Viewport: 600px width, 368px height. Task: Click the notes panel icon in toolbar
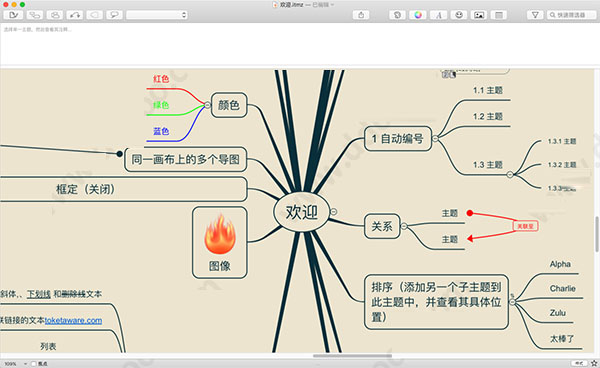(499, 15)
